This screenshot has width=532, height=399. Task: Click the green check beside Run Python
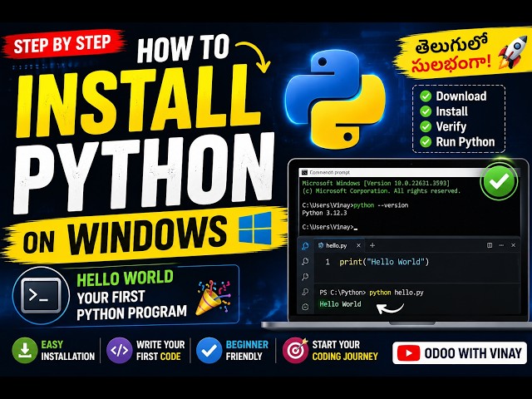click(426, 141)
